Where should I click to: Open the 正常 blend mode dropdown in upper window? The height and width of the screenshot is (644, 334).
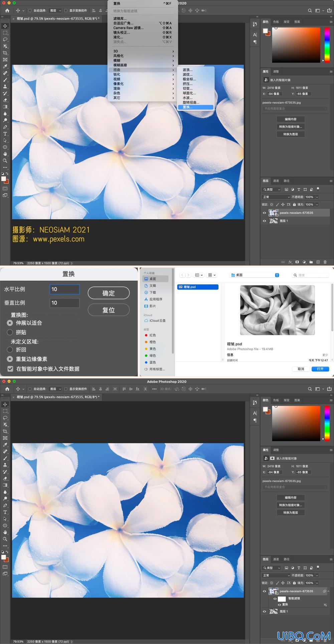(x=276, y=197)
